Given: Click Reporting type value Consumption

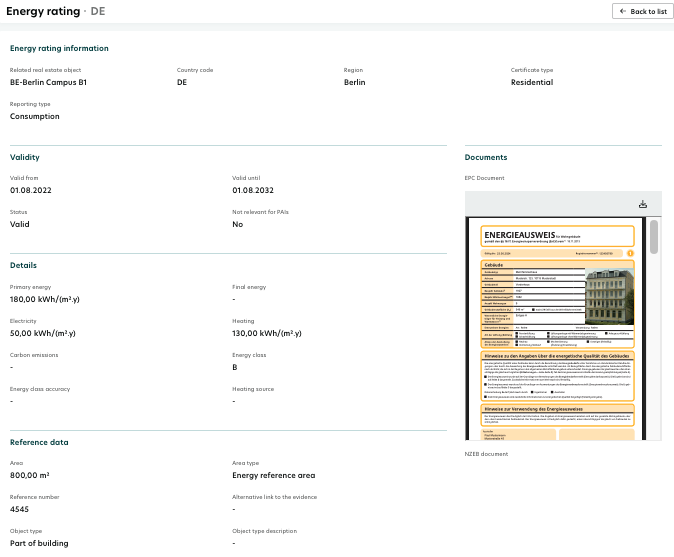Looking at the screenshot, I should coord(35,116).
